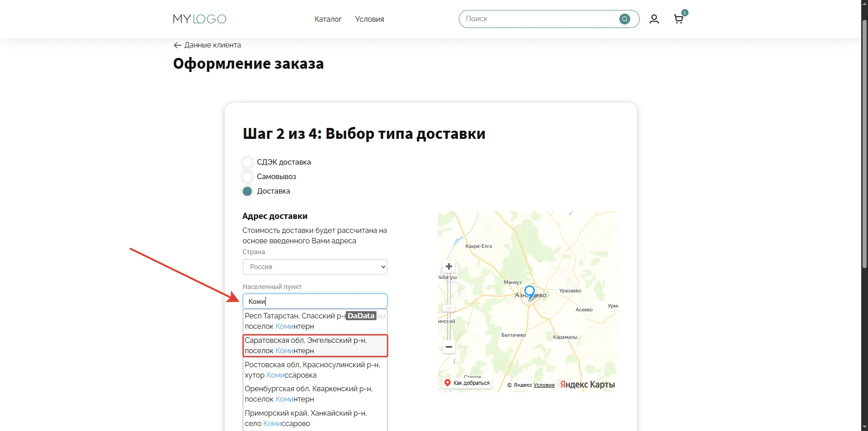Click the Как добраться map button

467,383
